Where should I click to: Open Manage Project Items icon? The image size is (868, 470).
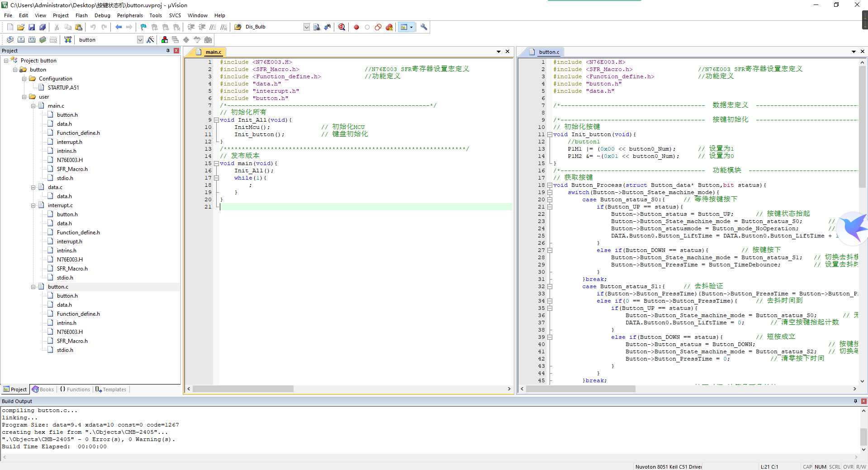pos(165,40)
